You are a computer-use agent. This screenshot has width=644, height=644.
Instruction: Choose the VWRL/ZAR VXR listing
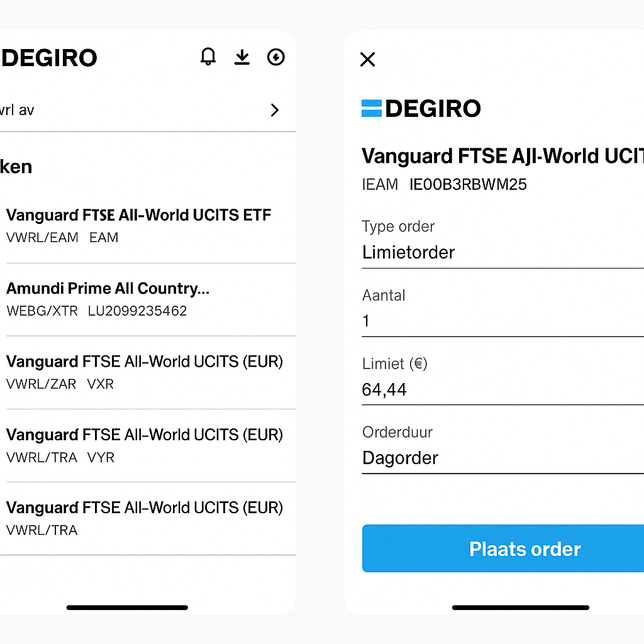[x=145, y=372]
